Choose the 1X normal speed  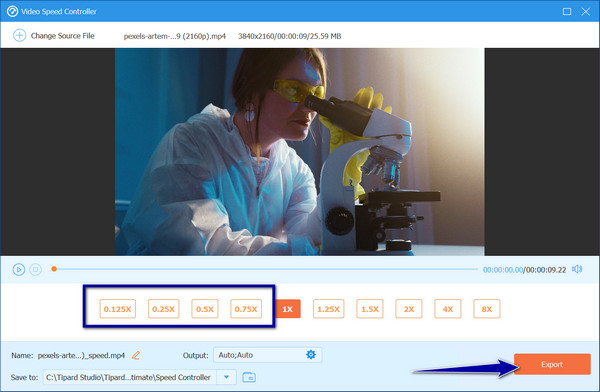click(288, 309)
